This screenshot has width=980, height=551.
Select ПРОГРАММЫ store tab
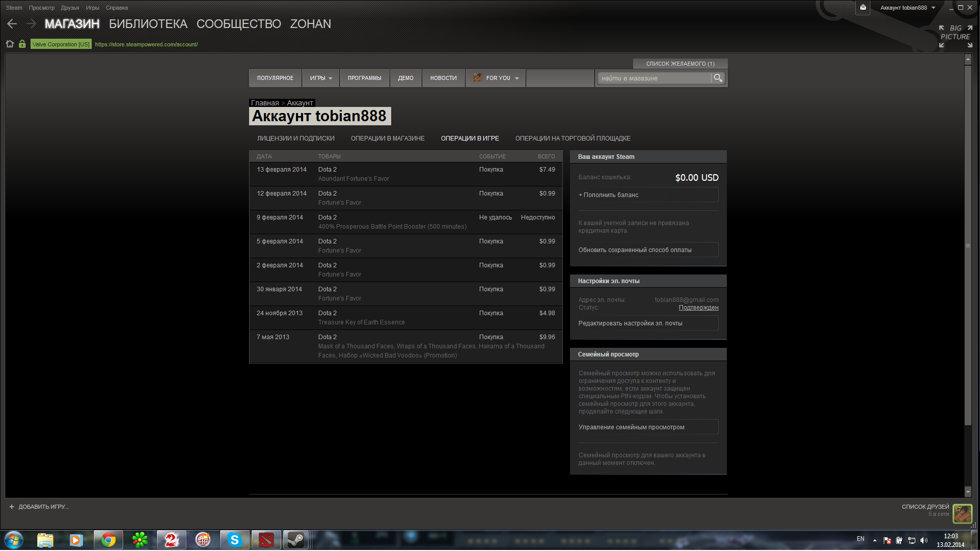[365, 78]
